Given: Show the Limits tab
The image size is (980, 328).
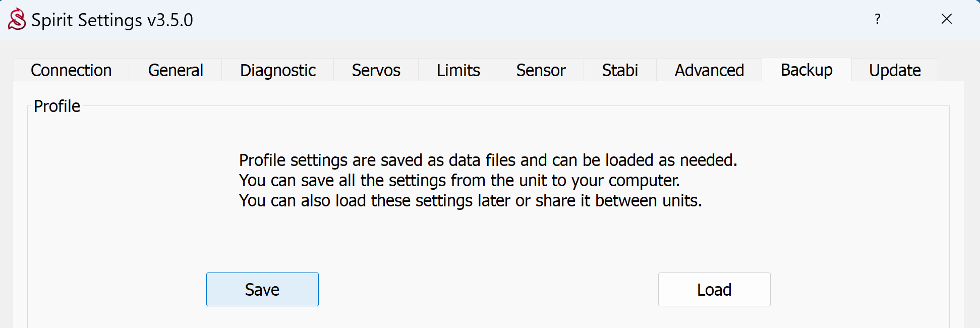Looking at the screenshot, I should 458,70.
